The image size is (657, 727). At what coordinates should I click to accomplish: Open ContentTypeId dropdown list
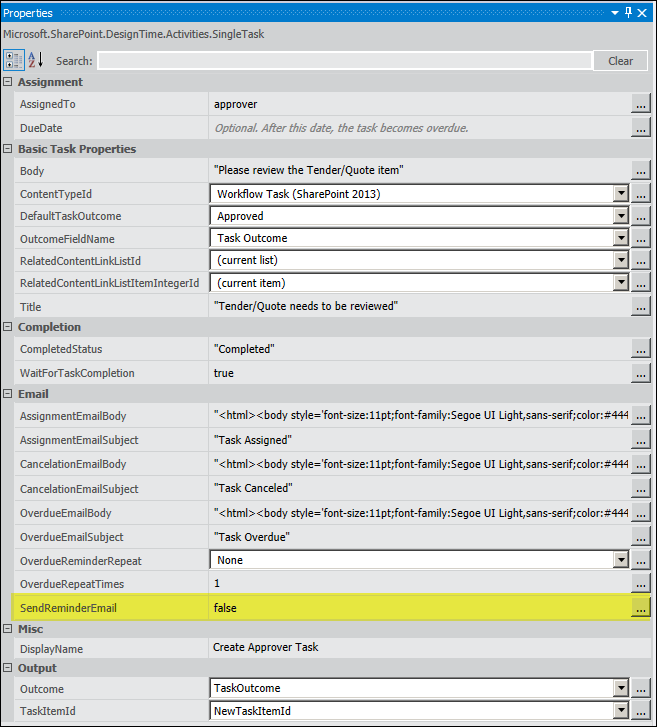pos(620,194)
